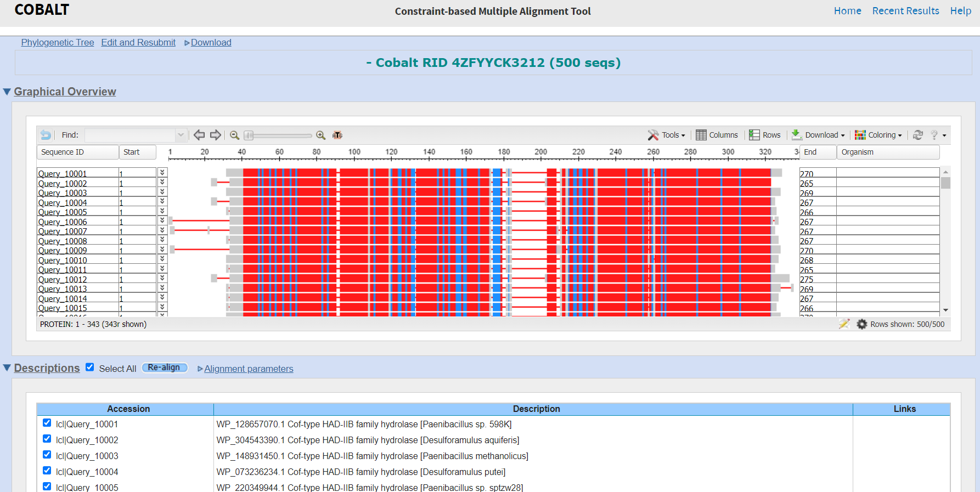Click Edit and Resubmit
The image size is (980, 492).
point(138,42)
